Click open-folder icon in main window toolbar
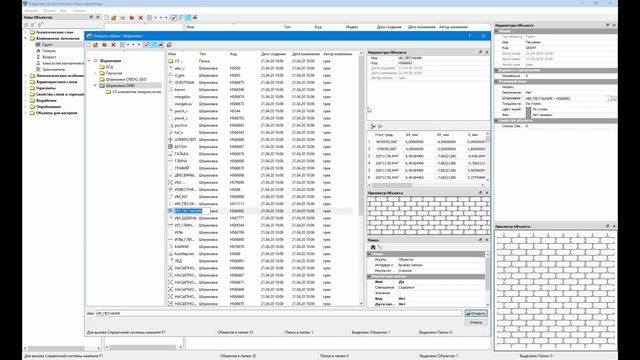The image size is (640, 360). 114,18
